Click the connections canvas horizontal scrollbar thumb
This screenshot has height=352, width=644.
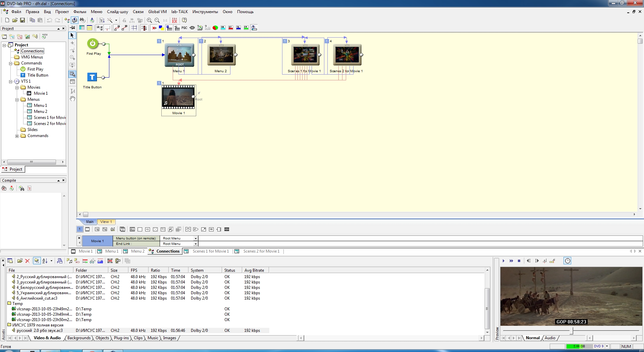coord(86,214)
